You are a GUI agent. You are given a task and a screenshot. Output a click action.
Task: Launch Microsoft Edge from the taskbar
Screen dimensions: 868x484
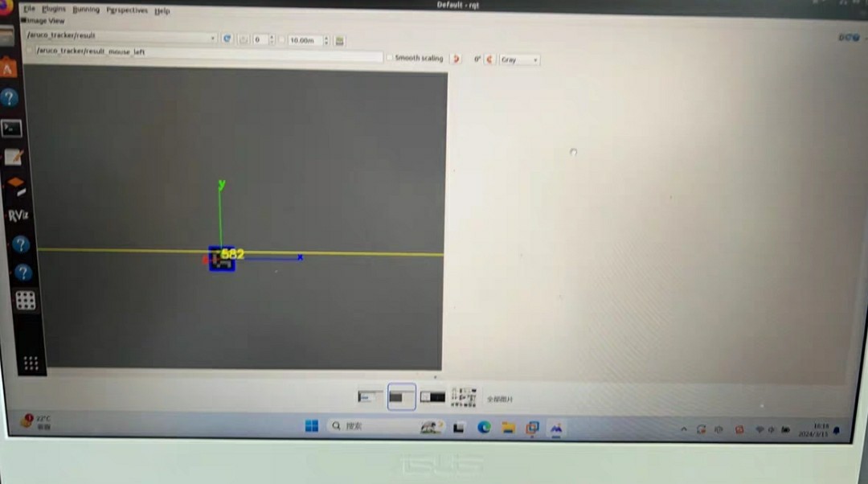484,427
